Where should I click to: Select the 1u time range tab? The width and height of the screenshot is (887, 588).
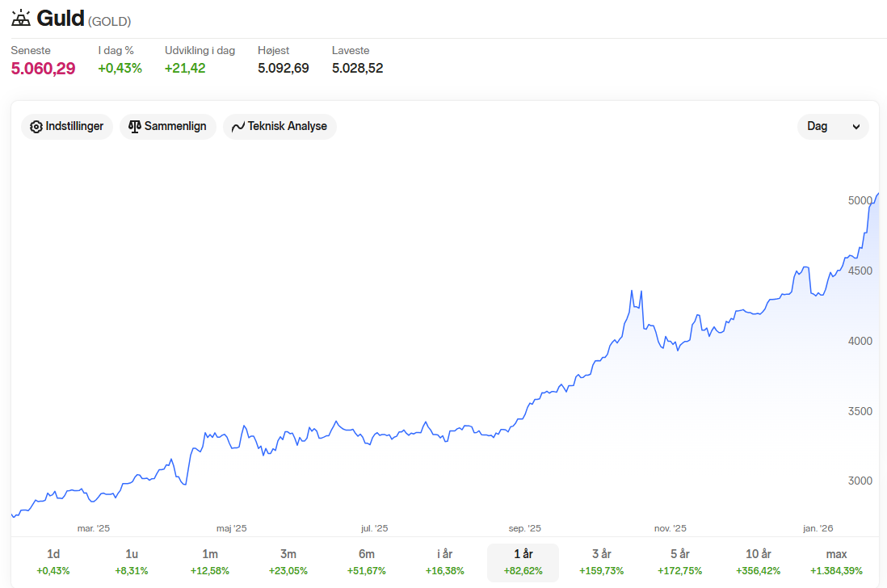click(132, 562)
